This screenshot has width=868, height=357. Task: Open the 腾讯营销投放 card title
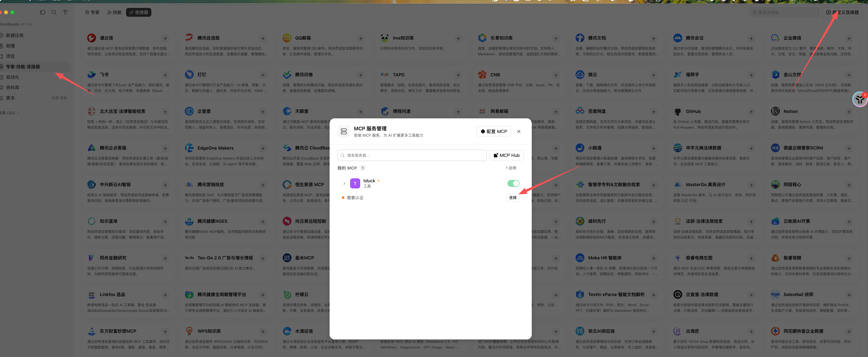[211, 185]
